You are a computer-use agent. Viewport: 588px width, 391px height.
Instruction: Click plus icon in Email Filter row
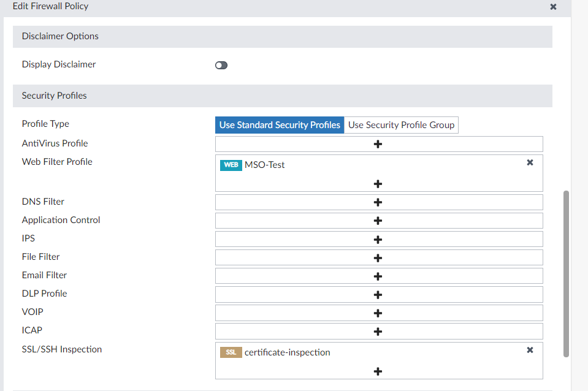pyautogui.click(x=378, y=276)
